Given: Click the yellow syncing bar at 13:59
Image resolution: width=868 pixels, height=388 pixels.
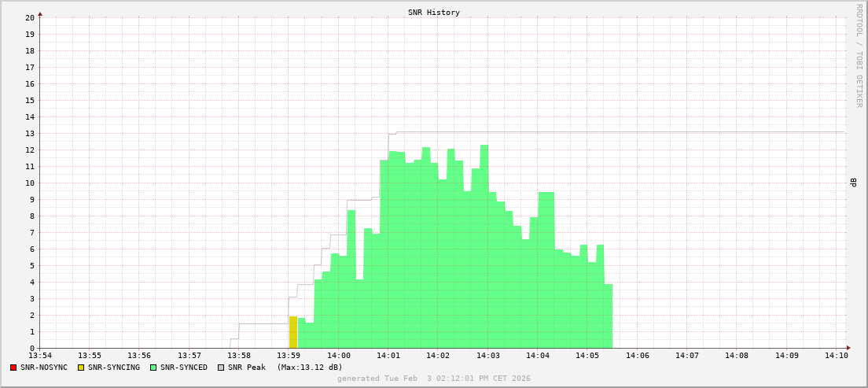Looking at the screenshot, I should click(293, 332).
